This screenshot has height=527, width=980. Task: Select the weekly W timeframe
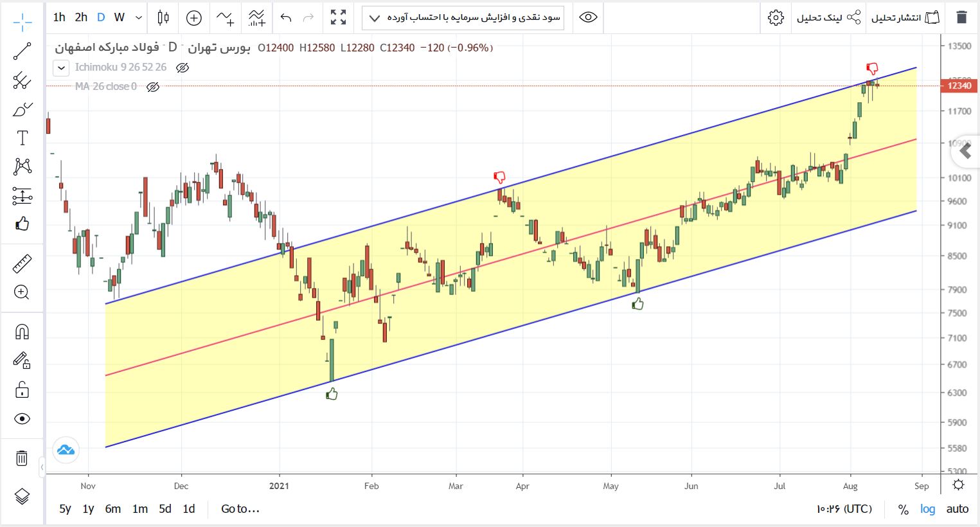tap(120, 17)
